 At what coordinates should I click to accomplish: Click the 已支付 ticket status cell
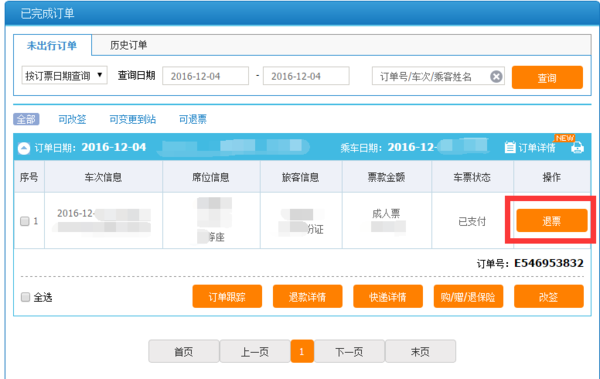(472, 221)
